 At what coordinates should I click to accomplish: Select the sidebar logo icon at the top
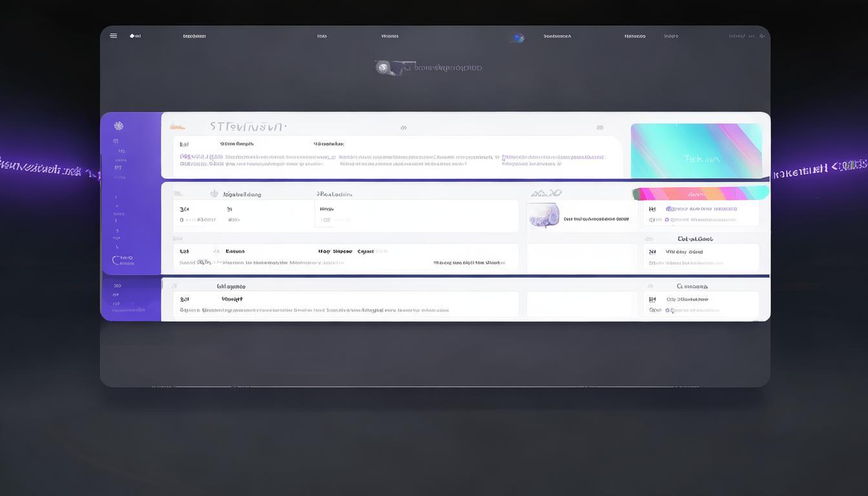tap(118, 125)
